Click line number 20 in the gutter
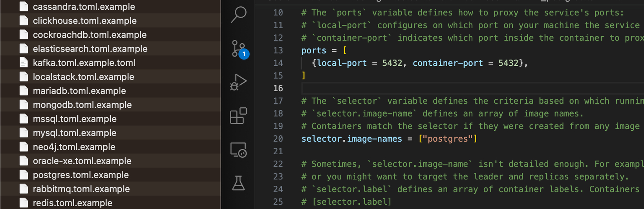Viewport: 644px width, 209px height. [x=278, y=139]
